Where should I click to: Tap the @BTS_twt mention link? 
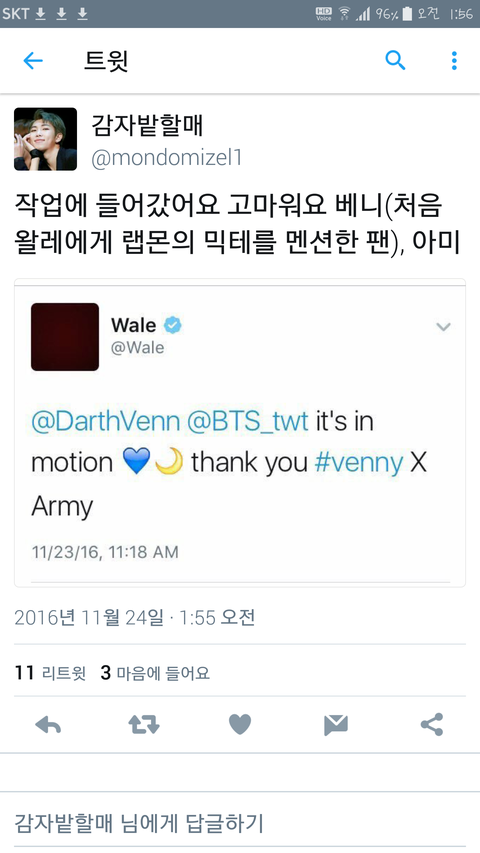tap(248, 422)
